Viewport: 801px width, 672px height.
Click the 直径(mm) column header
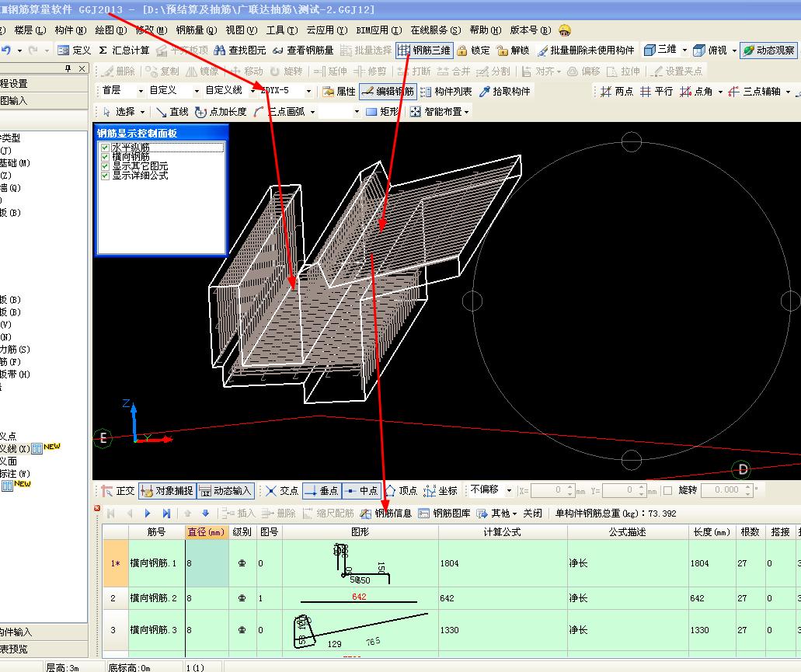click(206, 532)
